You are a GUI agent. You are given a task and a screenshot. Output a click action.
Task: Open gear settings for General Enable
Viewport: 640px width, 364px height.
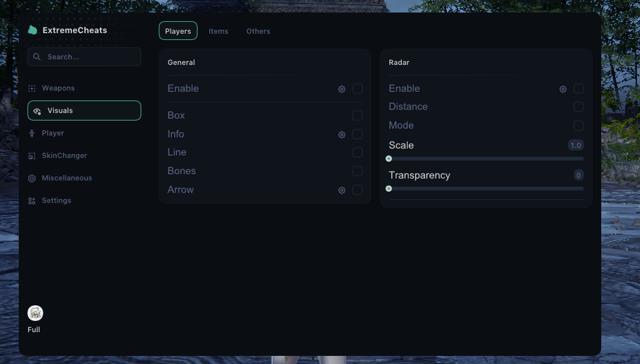pos(342,89)
